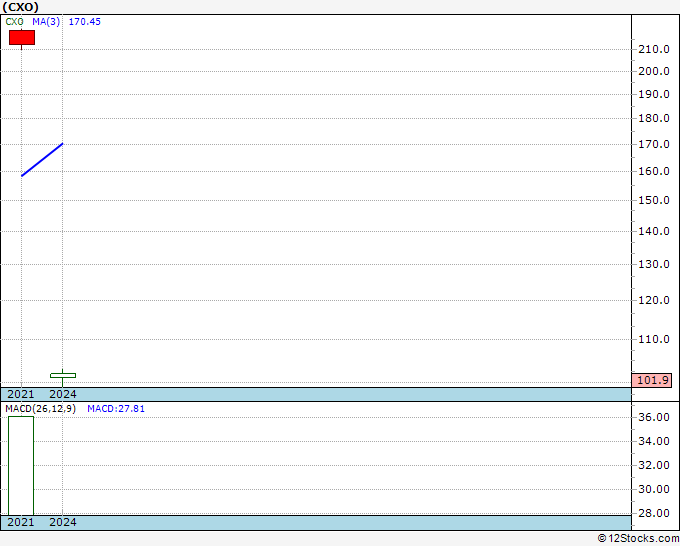The image size is (680, 546).
Task: Click the 120.0 price axis label
Action: tap(654, 300)
